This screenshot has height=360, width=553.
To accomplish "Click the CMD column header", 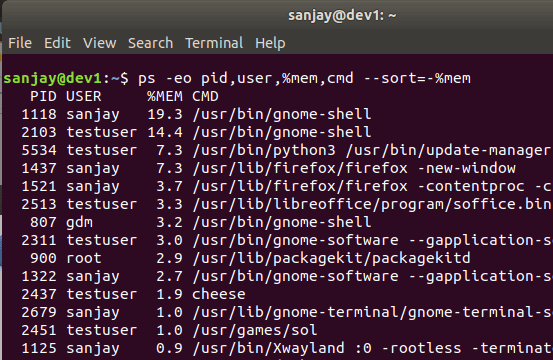I will click(205, 96).
